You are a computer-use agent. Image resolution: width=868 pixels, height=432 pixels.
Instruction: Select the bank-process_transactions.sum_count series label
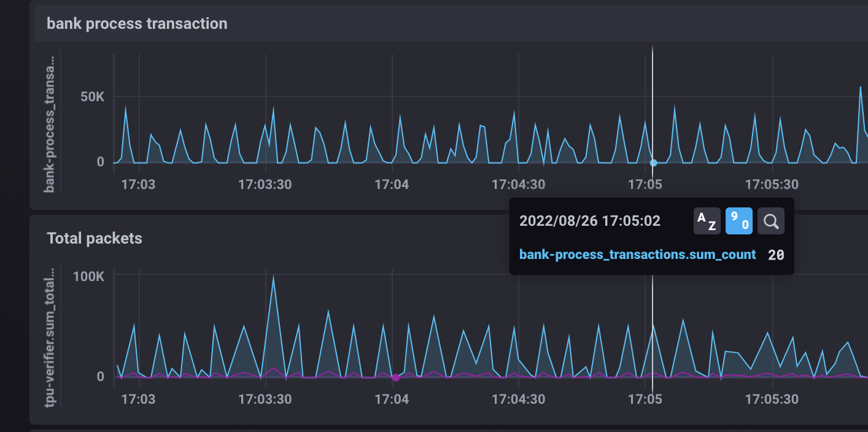coord(637,254)
